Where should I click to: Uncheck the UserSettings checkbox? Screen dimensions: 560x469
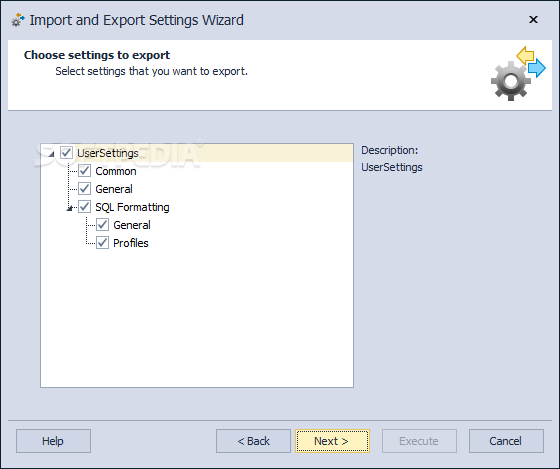tap(66, 153)
